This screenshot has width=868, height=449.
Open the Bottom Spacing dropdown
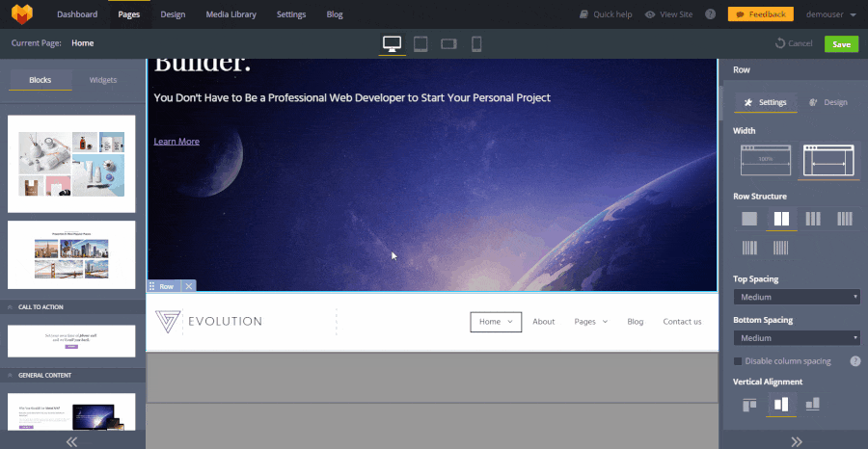(x=796, y=338)
